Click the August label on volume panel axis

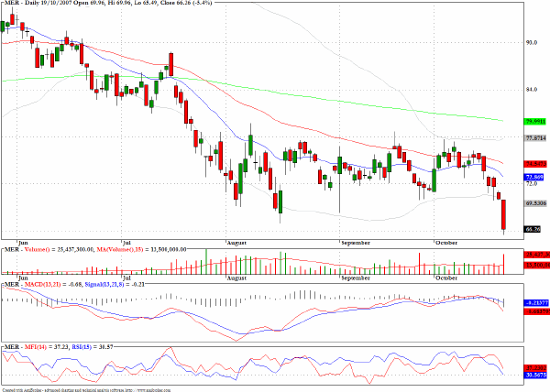(236, 278)
